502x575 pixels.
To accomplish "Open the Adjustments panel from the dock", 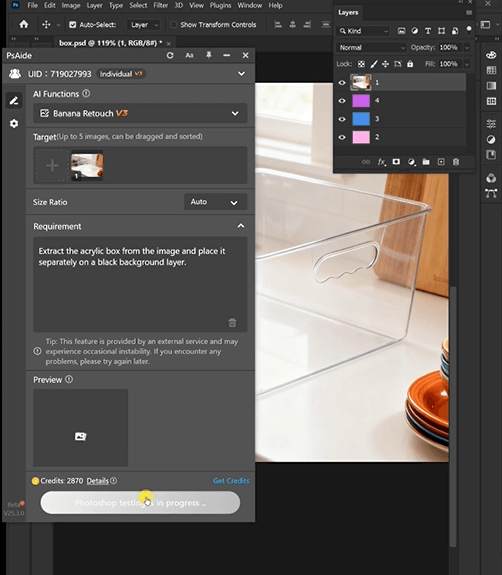I will coord(491,139).
